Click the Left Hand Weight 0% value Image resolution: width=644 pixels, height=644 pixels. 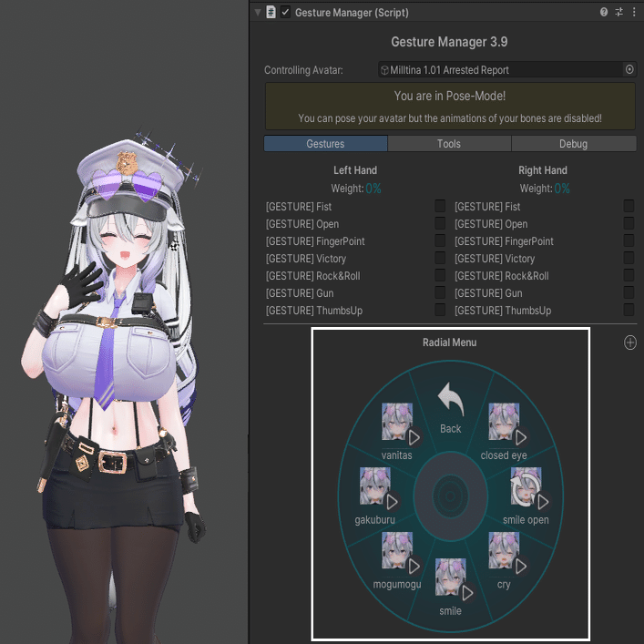(373, 189)
